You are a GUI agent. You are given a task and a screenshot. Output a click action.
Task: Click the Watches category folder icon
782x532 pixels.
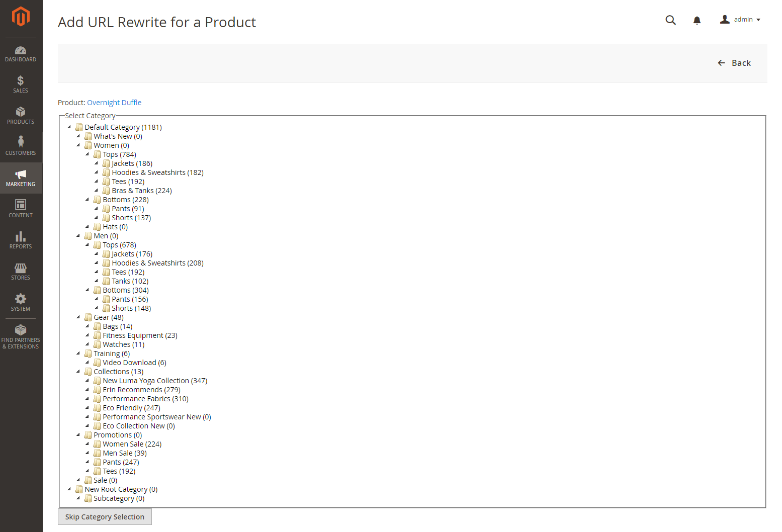click(97, 344)
